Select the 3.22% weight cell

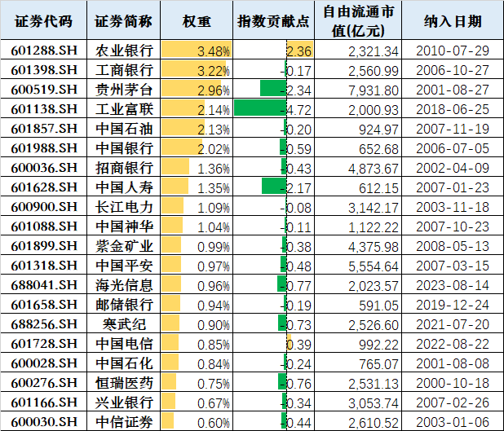tap(197, 69)
